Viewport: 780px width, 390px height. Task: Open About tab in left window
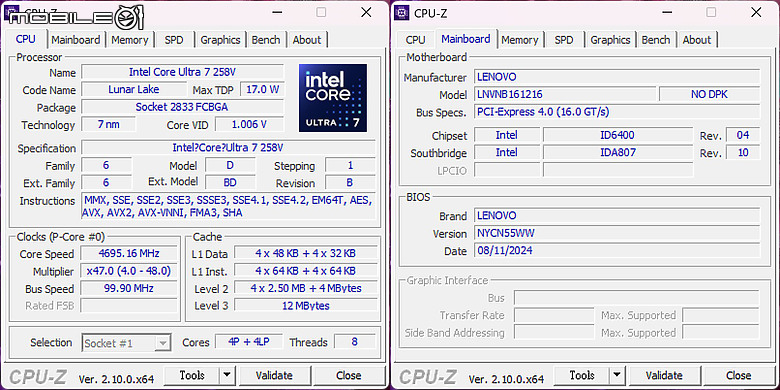click(x=306, y=40)
